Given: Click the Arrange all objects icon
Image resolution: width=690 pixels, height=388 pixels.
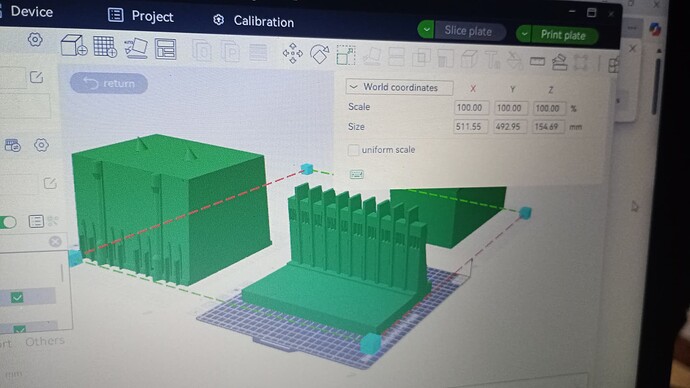Looking at the screenshot, I should [x=166, y=49].
